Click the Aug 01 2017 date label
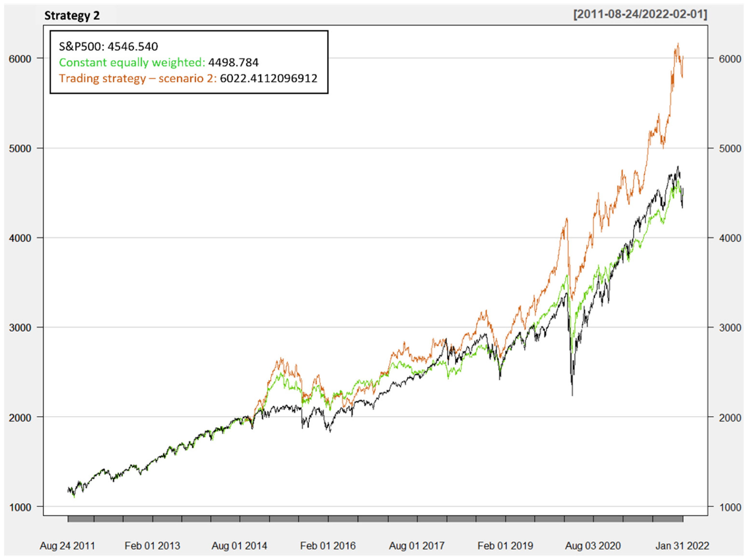 (416, 546)
